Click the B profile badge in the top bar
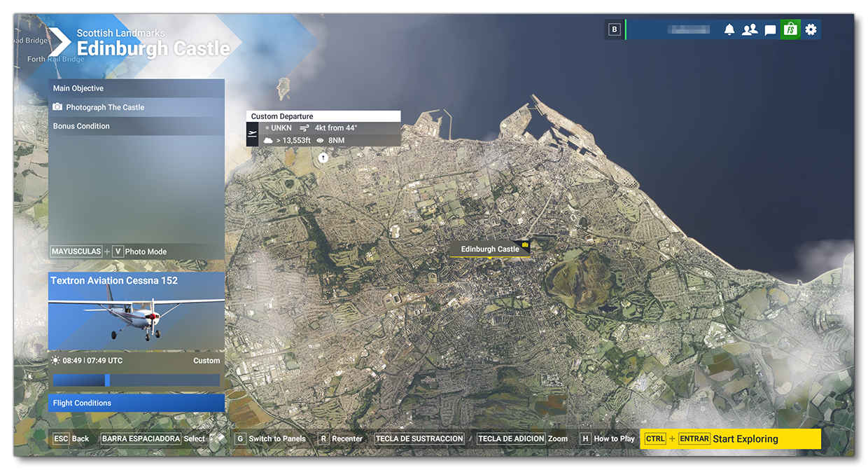Viewport: 868px width, 470px height. 614,29
